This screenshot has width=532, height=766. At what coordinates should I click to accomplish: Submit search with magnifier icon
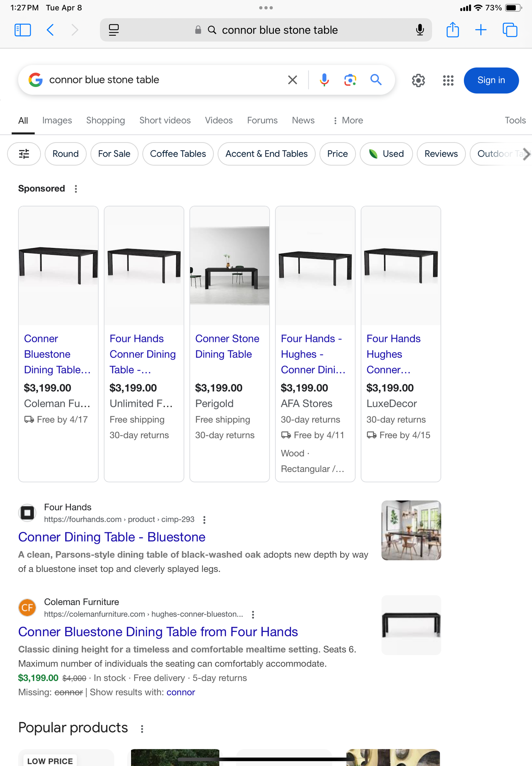(x=376, y=80)
